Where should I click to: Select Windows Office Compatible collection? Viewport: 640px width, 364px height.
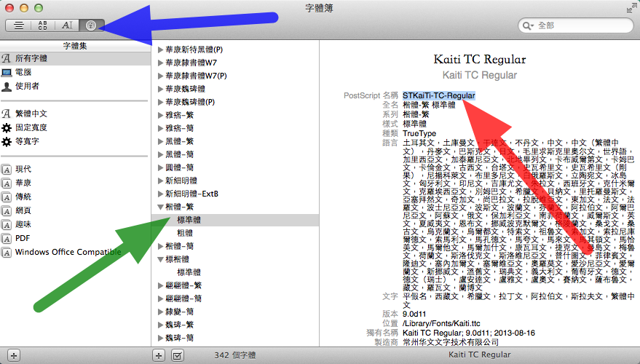(75, 252)
